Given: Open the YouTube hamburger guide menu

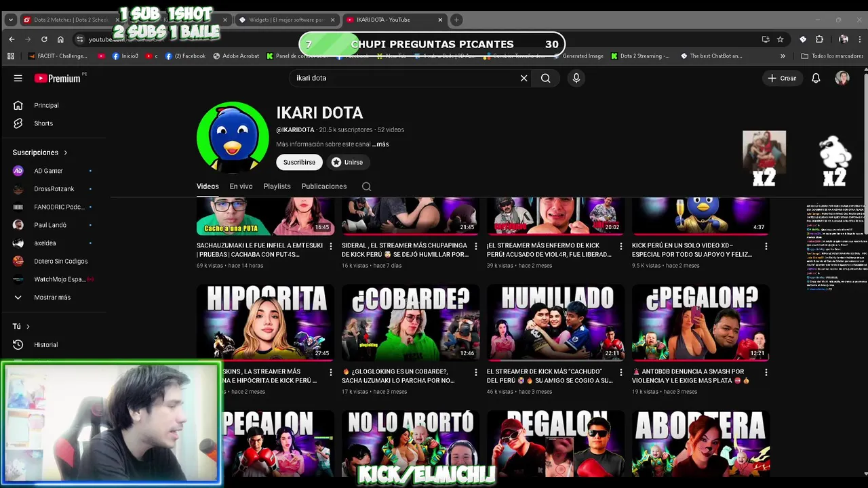Looking at the screenshot, I should [x=18, y=78].
